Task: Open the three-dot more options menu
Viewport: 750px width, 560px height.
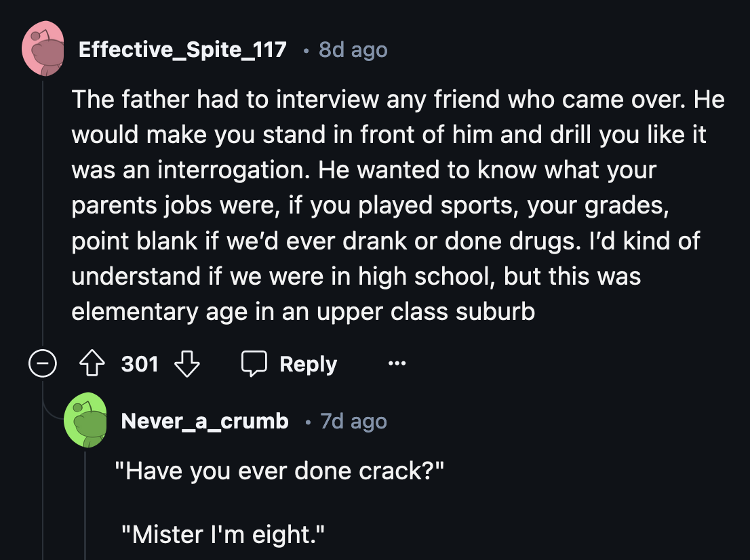Action: (x=397, y=365)
